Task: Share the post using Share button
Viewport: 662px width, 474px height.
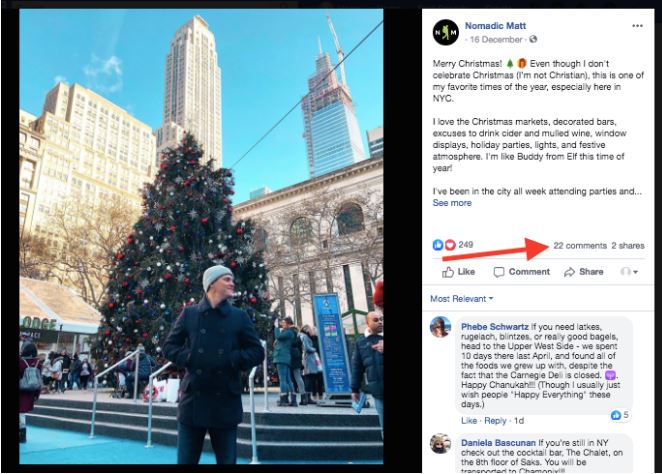Action: [583, 272]
